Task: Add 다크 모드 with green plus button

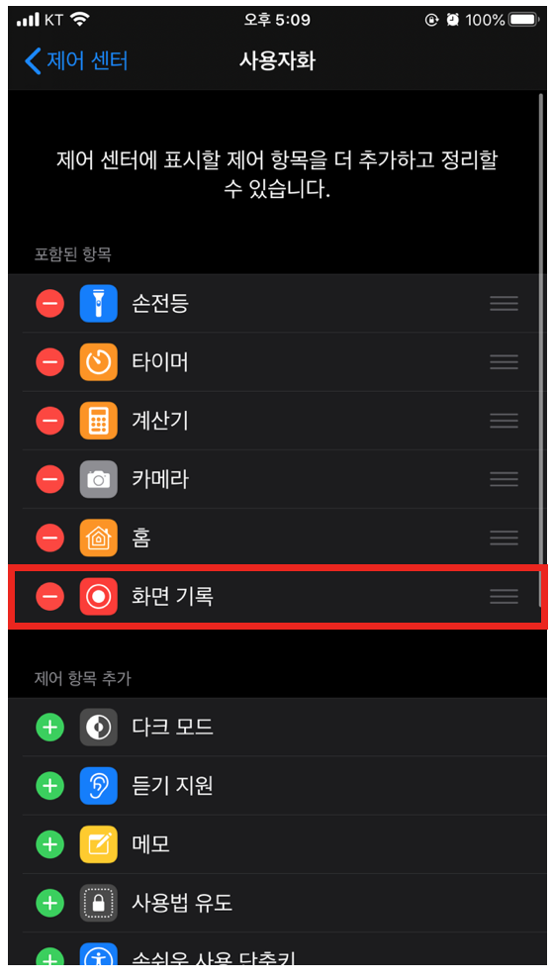Action: coord(49,728)
